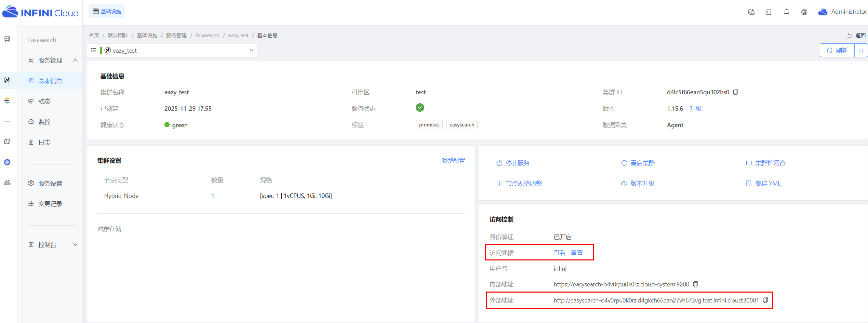Go to eazy_test in breadcrumb
Image resolution: width=868 pixels, height=323 pixels.
point(238,36)
